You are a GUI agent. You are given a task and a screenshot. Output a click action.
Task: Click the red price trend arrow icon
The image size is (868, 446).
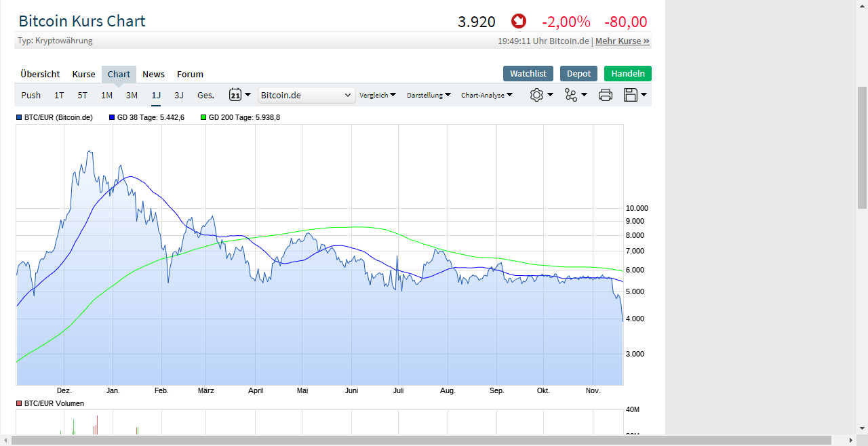[x=518, y=22]
